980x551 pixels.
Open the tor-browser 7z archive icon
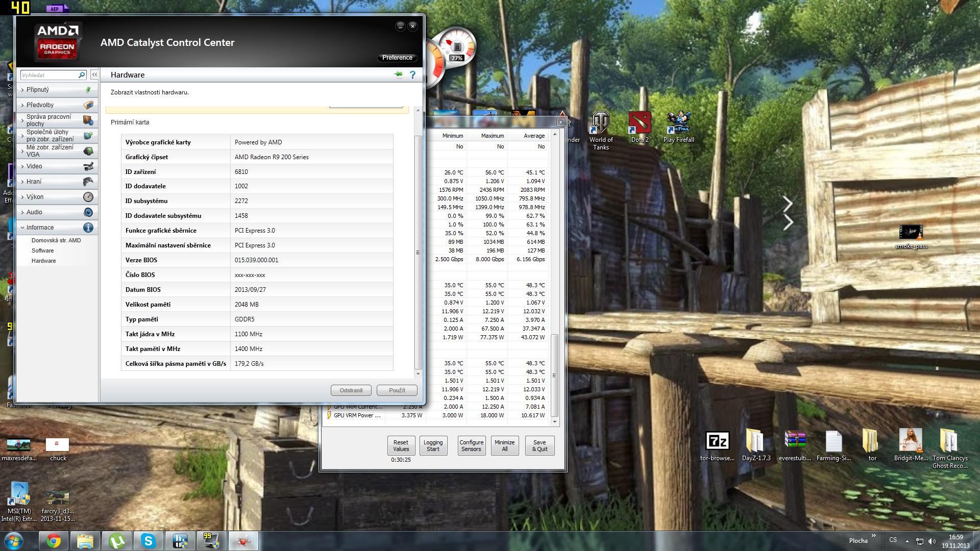[717, 446]
